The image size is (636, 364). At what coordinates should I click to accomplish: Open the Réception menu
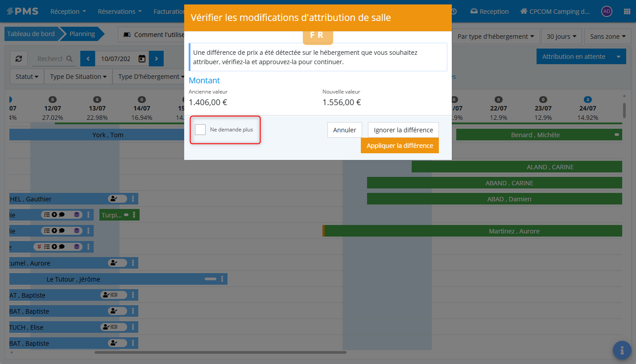68,12
